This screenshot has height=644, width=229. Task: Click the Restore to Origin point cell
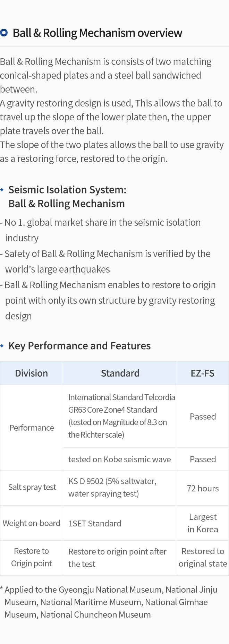32,558
